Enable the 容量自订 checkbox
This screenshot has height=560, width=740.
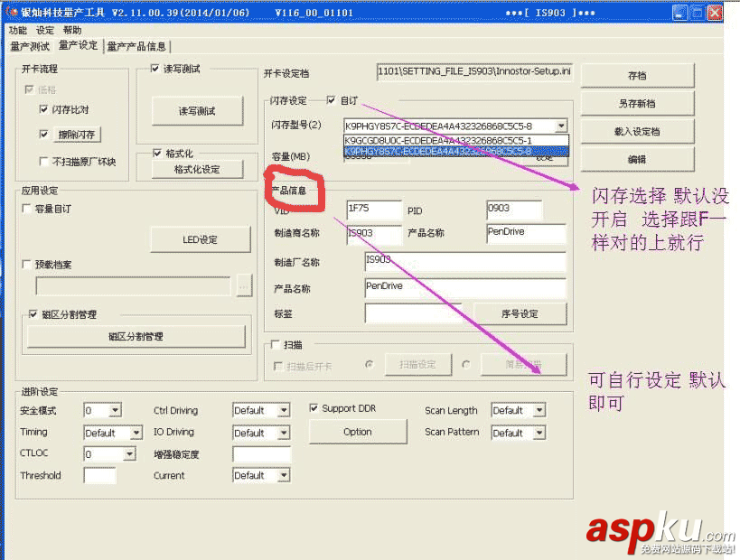27,208
